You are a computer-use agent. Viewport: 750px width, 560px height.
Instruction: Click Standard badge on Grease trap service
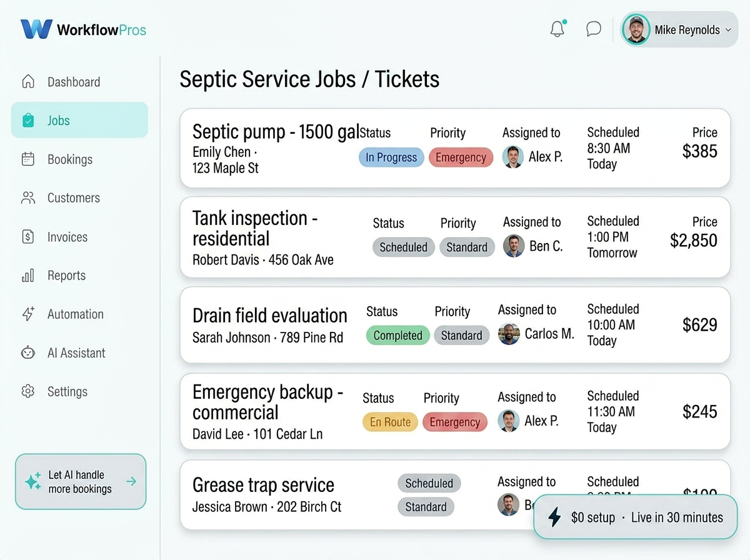(426, 507)
